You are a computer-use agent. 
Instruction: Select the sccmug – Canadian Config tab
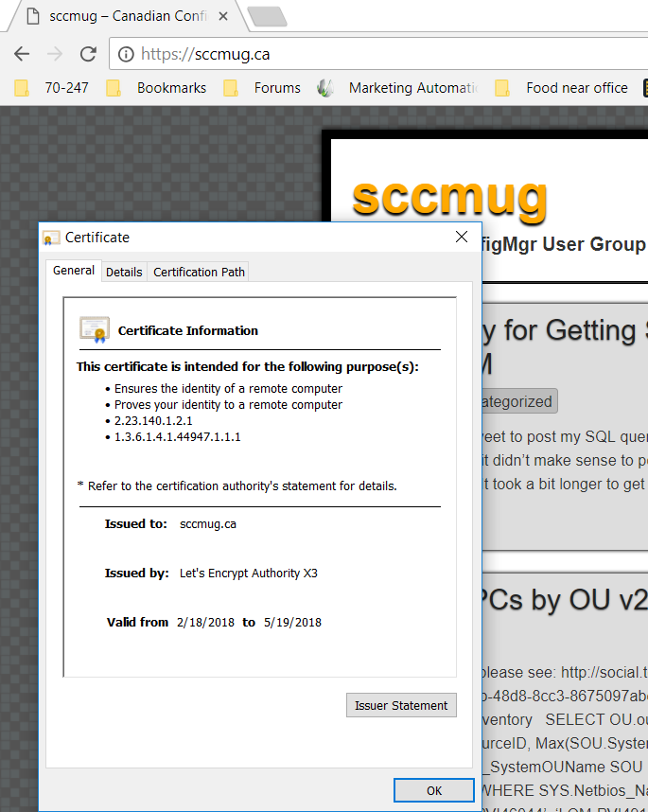pos(128,17)
